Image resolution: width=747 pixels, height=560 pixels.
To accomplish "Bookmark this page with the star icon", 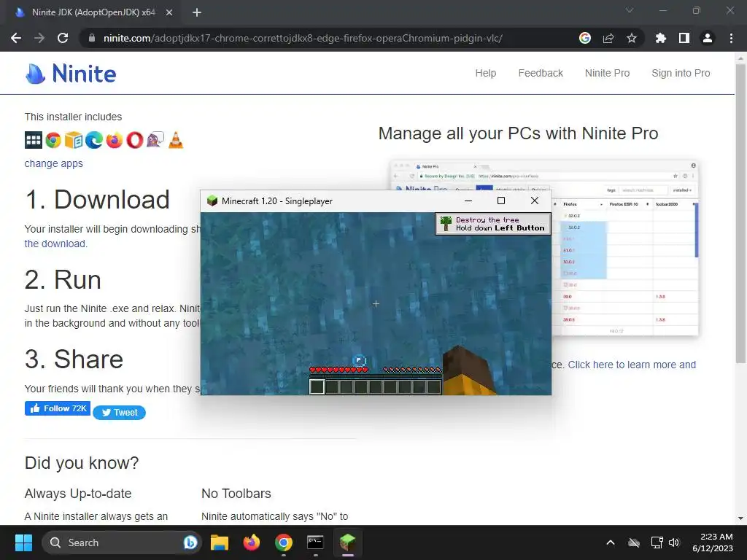I will 632,38.
